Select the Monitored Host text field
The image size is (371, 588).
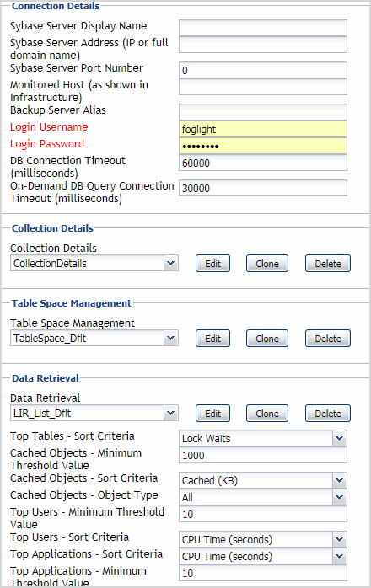pos(263,87)
